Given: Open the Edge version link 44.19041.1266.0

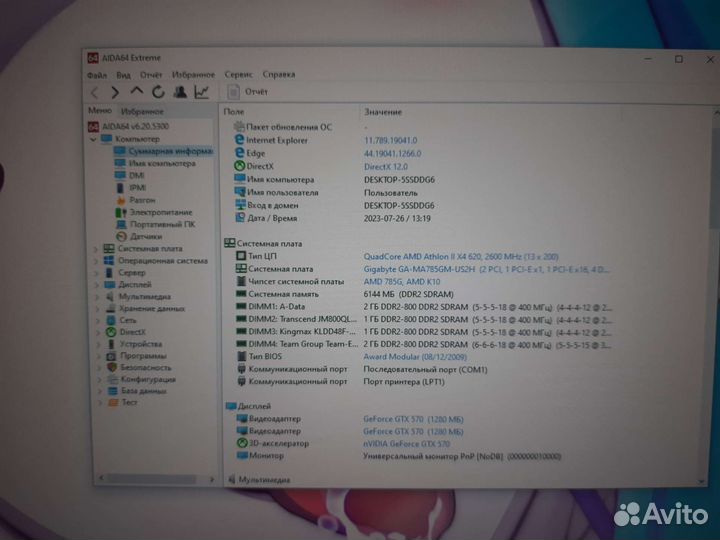Looking at the screenshot, I should 392,153.
